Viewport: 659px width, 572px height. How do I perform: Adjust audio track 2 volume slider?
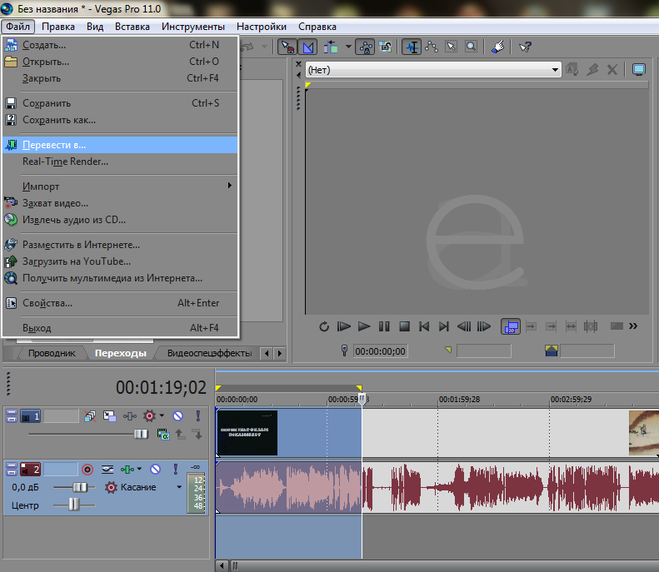pyautogui.click(x=79, y=488)
